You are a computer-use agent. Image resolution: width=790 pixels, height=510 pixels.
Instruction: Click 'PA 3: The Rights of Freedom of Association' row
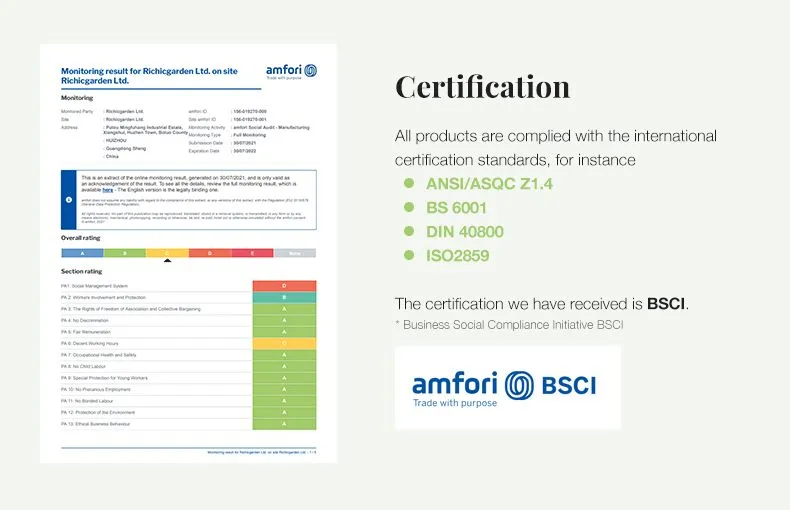[188, 309]
